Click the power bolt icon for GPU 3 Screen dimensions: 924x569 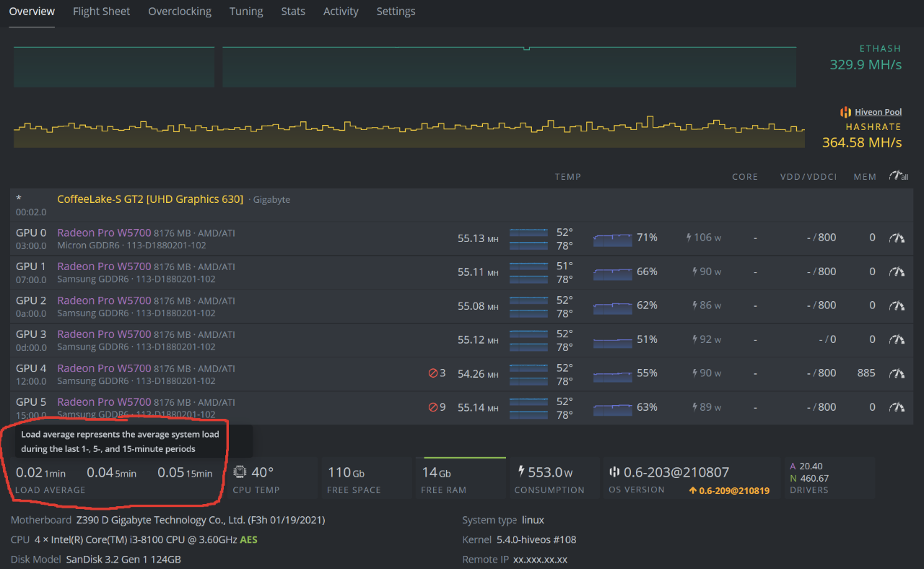(x=695, y=339)
